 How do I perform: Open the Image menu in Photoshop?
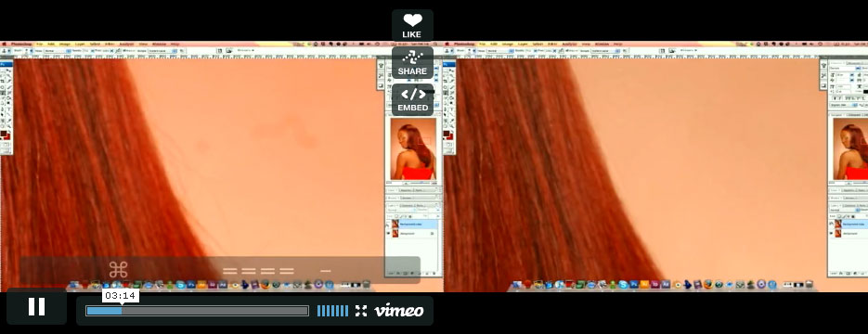(65, 44)
